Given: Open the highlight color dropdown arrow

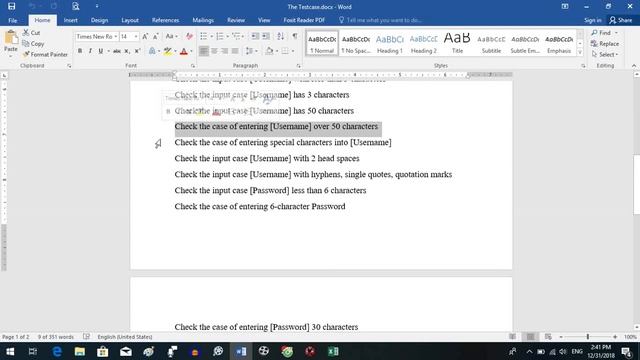Looking at the screenshot, I should pyautogui.click(x=175, y=51).
